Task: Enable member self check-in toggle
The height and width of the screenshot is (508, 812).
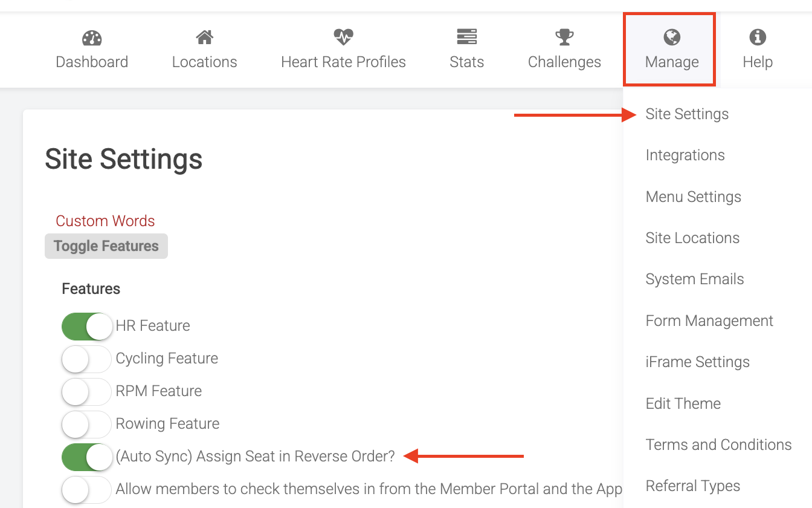Action: (x=87, y=490)
